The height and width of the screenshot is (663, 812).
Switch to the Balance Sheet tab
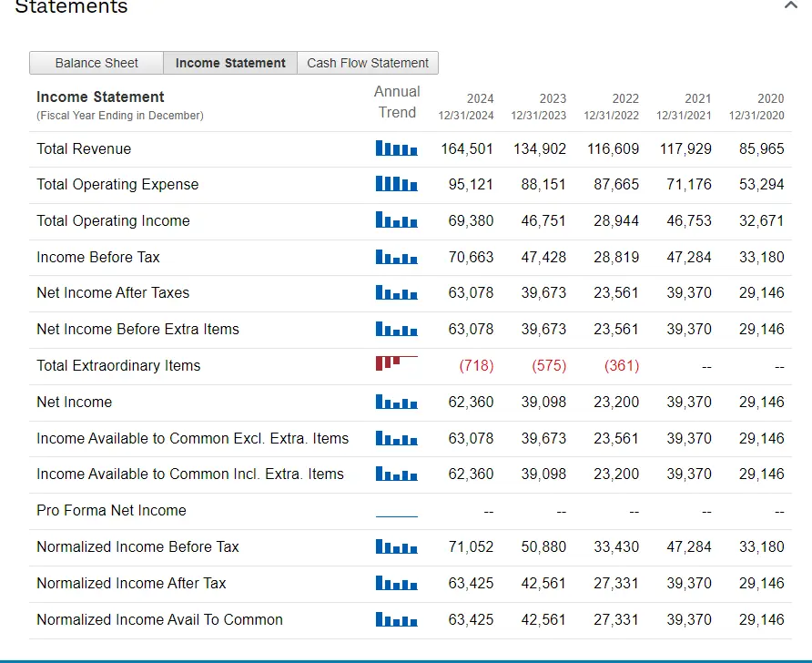pos(96,63)
